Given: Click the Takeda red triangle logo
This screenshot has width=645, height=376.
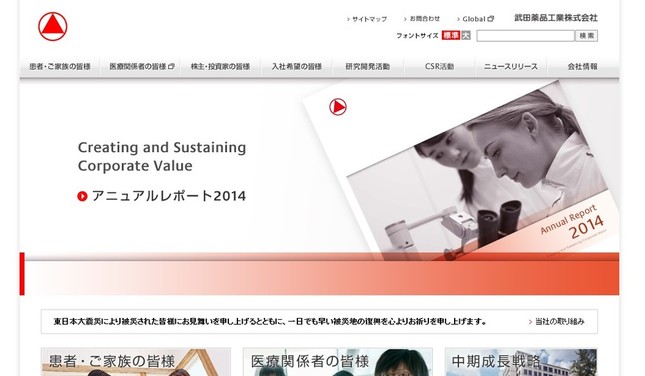Looking at the screenshot, I should click(53, 27).
